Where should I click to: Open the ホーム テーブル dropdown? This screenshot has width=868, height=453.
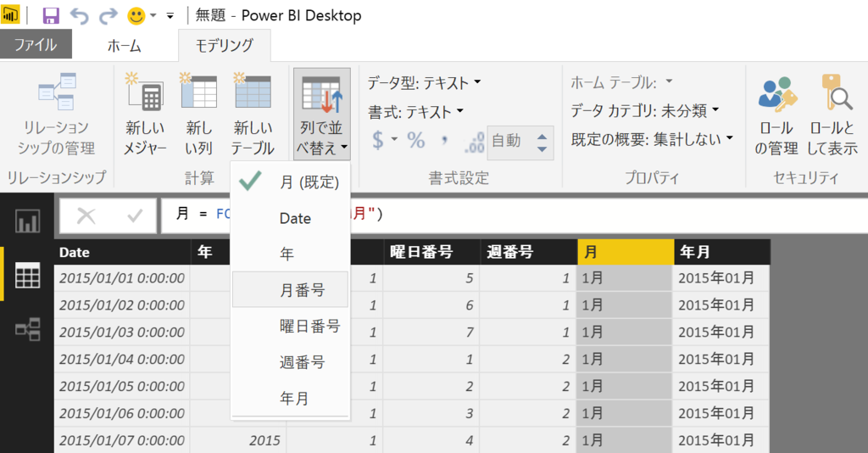(x=621, y=82)
